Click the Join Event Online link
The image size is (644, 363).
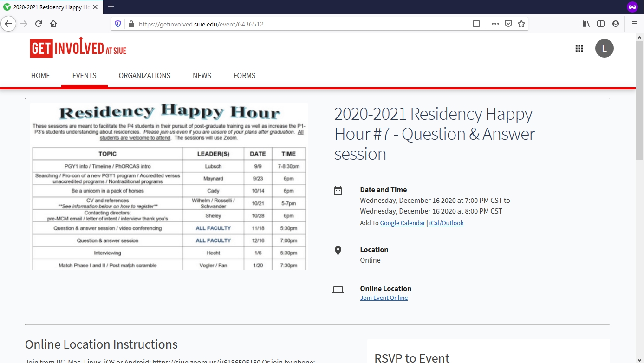pyautogui.click(x=384, y=298)
